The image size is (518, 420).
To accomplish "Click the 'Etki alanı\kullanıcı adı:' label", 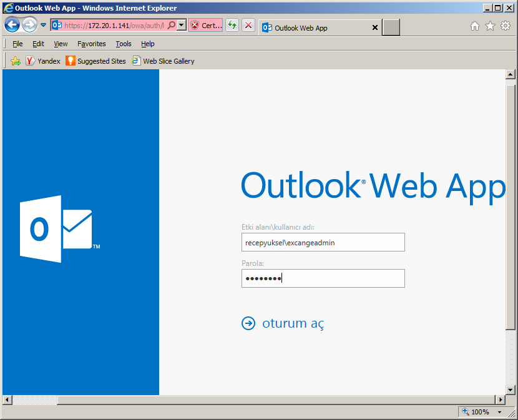I will (x=278, y=227).
